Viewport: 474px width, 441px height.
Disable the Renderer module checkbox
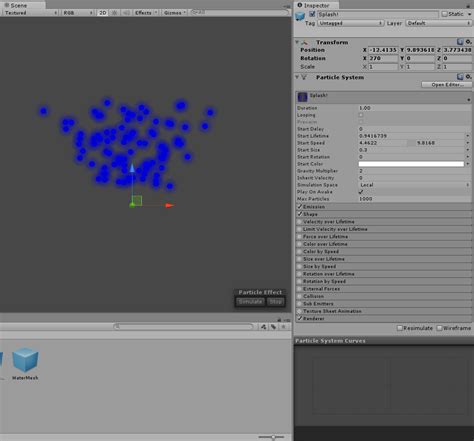300,319
